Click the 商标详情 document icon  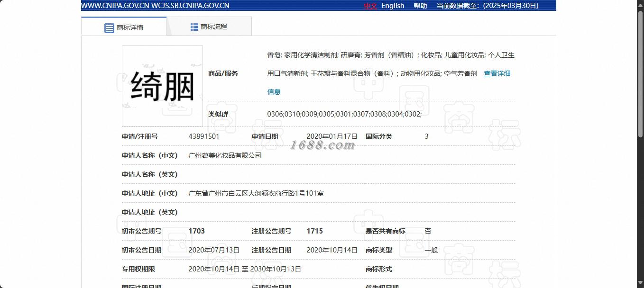(x=109, y=27)
